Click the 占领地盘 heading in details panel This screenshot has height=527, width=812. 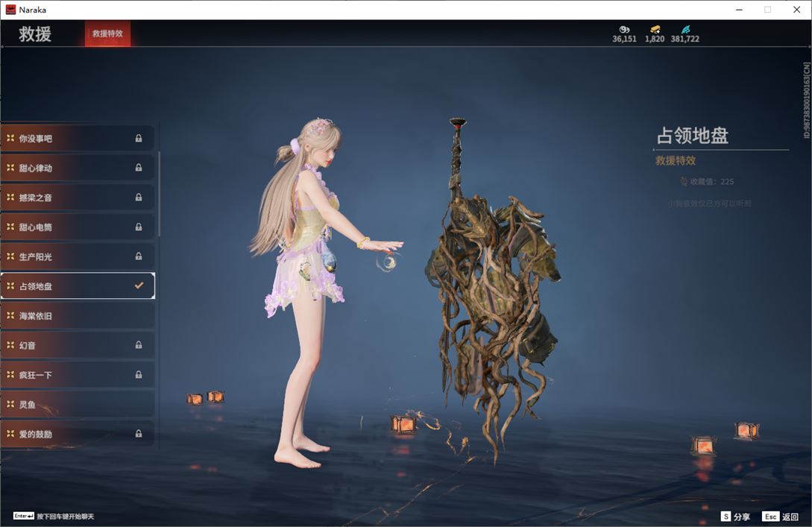point(693,136)
